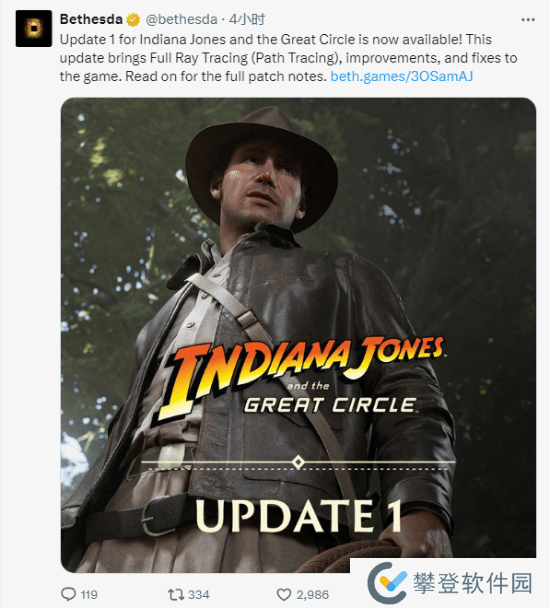The width and height of the screenshot is (550, 608).
Task: Click the 2,986 likes count
Action: pyautogui.click(x=313, y=595)
